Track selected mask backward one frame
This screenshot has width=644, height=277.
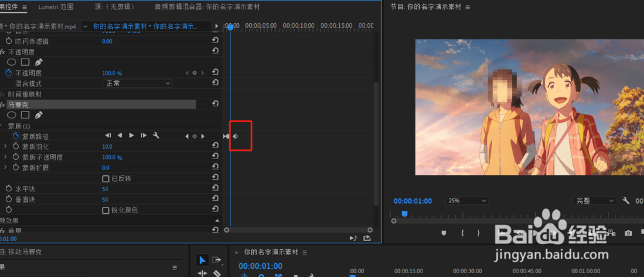coord(108,136)
